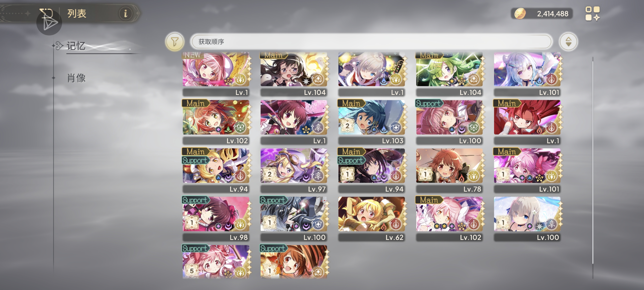
Task: Select the NEW pink-haired memory card
Action: coord(216,74)
